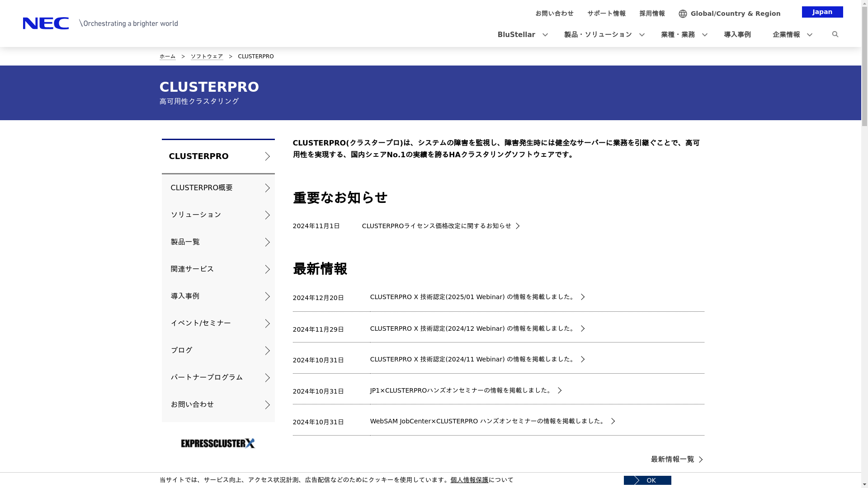Click arrow after 2024/12 Webinar news

[x=583, y=328]
